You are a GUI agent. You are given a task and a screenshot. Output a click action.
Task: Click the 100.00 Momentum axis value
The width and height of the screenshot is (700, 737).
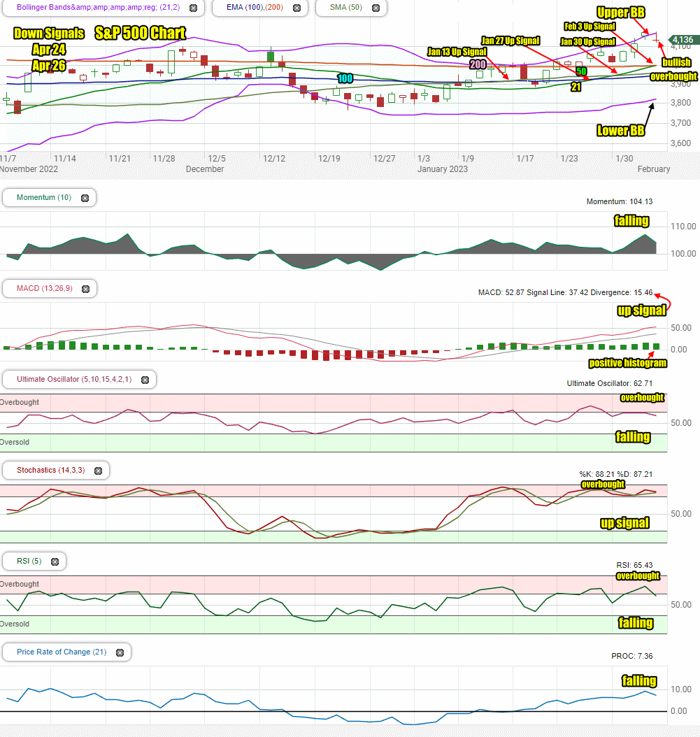click(x=683, y=254)
